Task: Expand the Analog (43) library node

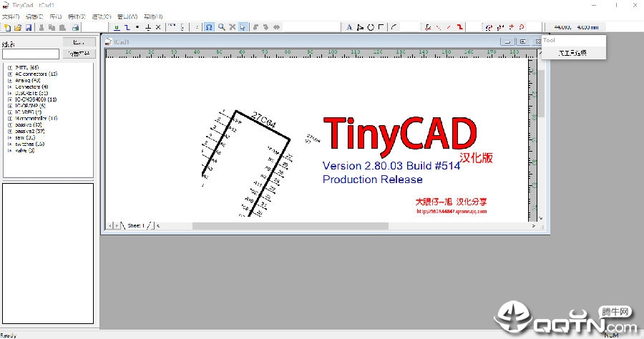Action: (10, 80)
